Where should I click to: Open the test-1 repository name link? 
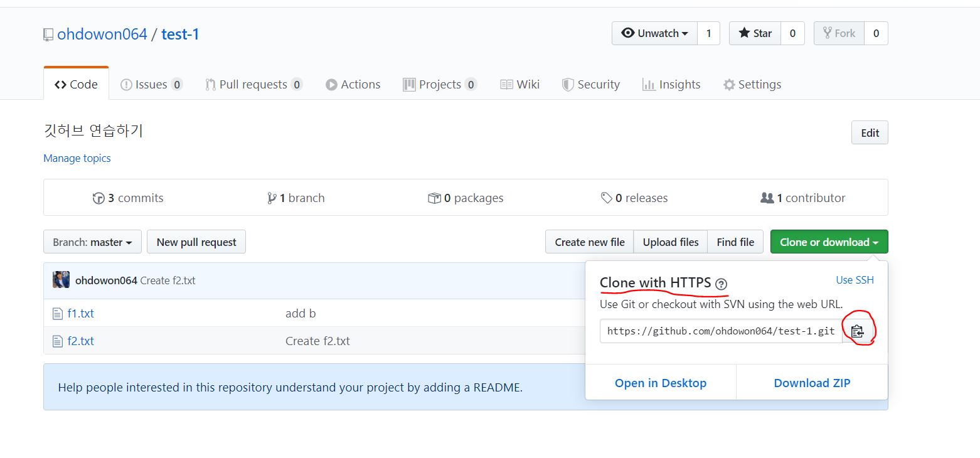pyautogui.click(x=180, y=34)
